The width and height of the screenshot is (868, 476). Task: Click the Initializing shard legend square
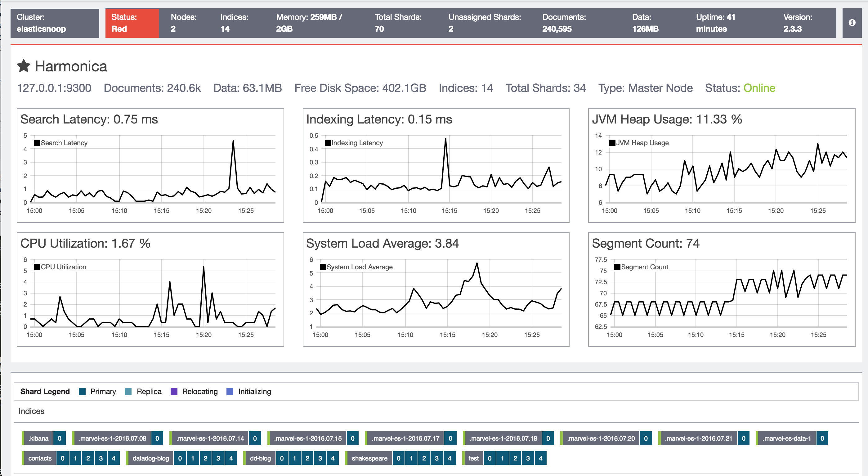(230, 391)
